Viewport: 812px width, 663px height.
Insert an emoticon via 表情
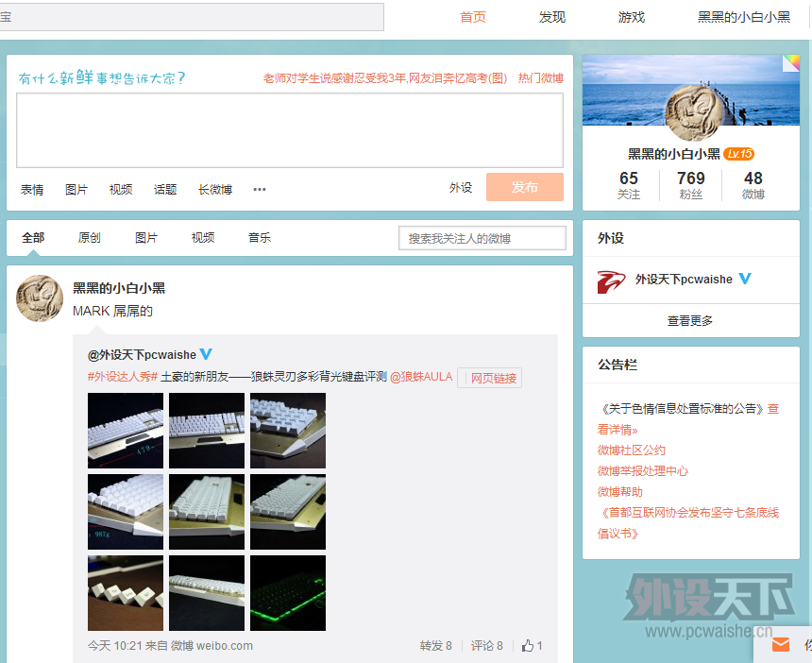point(32,190)
